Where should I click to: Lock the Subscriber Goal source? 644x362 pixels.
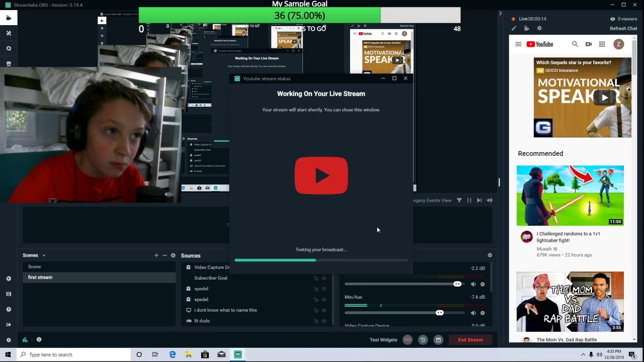316,278
